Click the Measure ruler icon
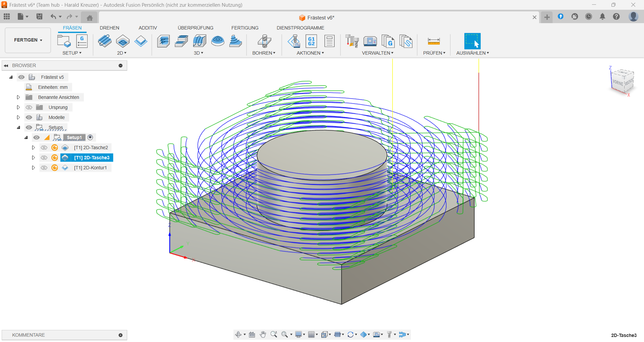644x342 pixels. point(434,41)
